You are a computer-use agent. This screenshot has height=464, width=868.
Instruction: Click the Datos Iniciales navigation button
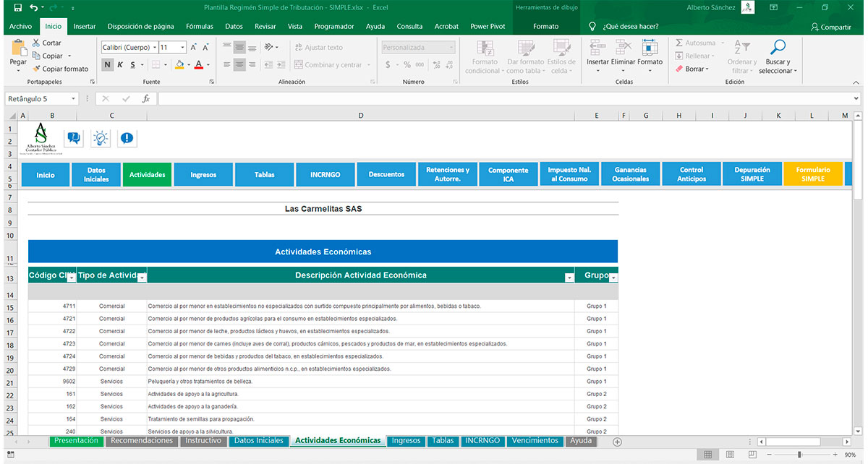pos(96,175)
